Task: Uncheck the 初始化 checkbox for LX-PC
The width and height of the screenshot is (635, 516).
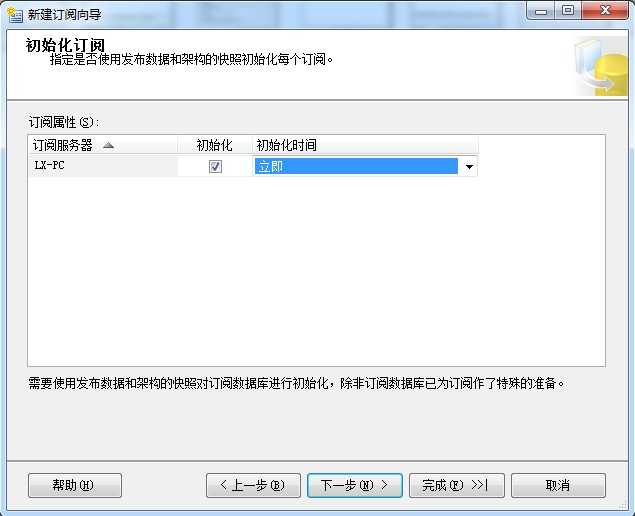Action: [215, 166]
